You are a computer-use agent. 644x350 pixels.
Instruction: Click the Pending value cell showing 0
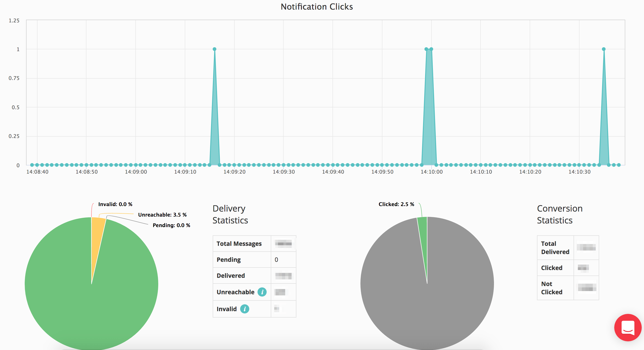point(283,260)
